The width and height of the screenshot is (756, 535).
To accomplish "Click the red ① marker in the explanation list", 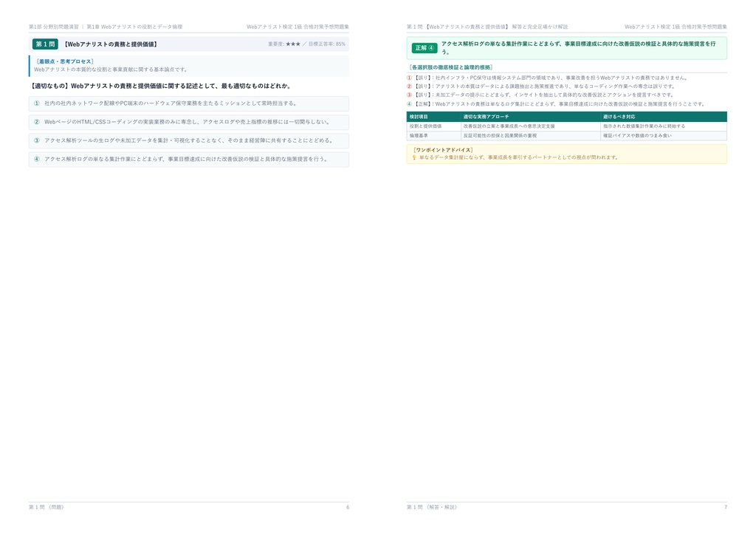I will (409, 78).
